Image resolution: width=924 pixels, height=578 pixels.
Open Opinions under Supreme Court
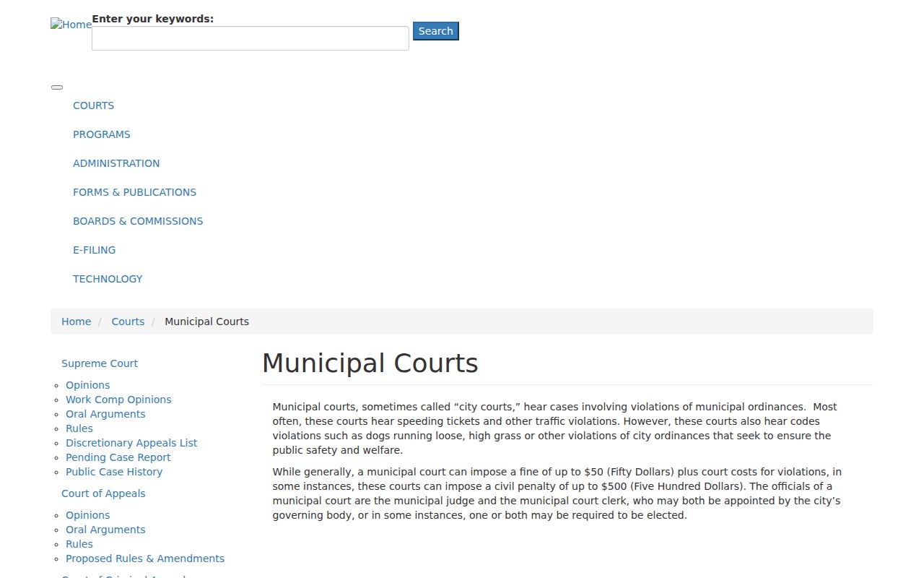coord(88,385)
